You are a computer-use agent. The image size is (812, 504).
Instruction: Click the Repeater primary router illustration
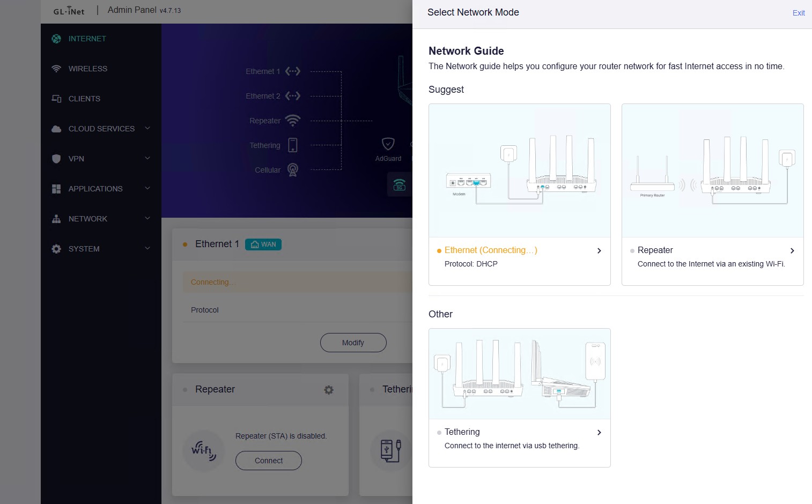click(x=713, y=171)
